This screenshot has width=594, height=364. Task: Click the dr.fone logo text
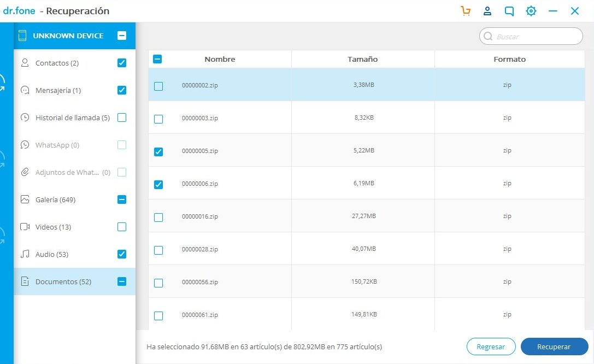19,11
